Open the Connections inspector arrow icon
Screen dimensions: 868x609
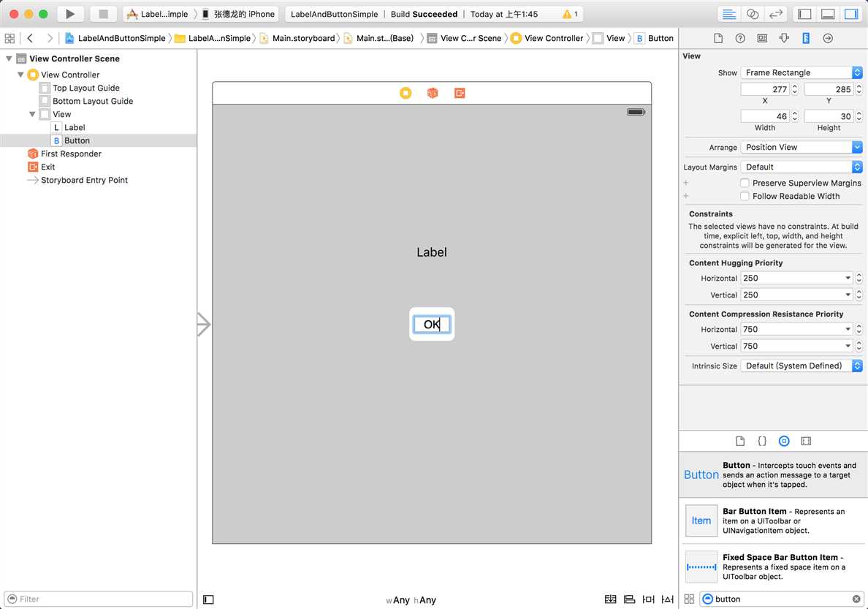(828, 38)
